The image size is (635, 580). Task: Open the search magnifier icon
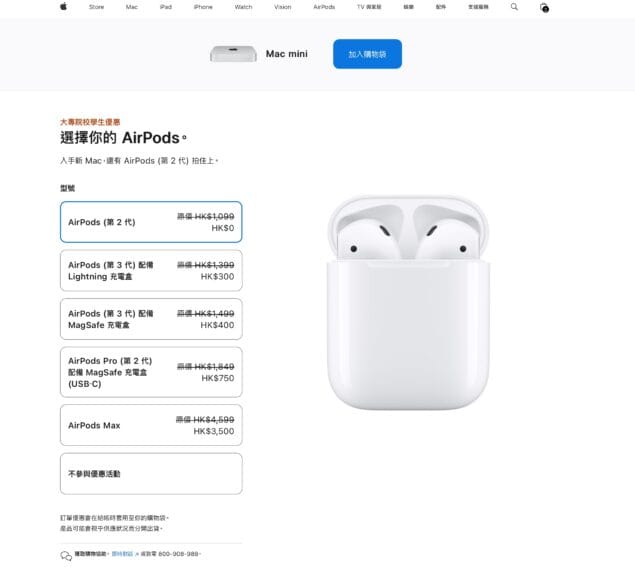point(514,7)
